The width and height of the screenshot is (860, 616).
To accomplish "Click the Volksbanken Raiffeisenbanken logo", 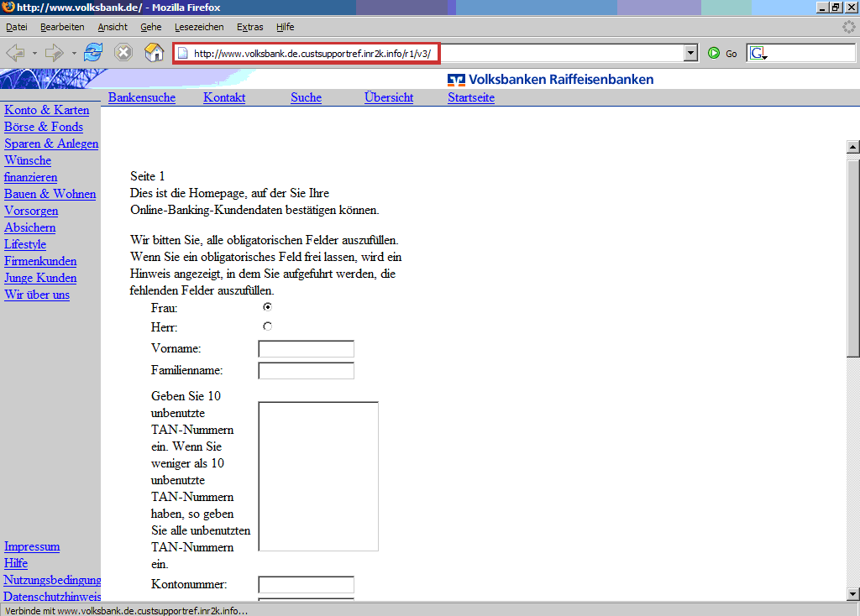I will [x=550, y=80].
